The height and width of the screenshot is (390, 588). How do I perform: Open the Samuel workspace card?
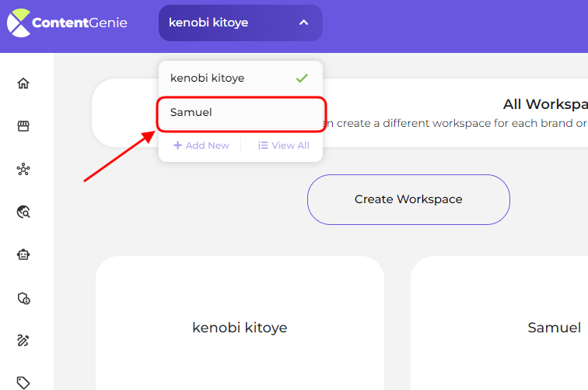click(499, 323)
